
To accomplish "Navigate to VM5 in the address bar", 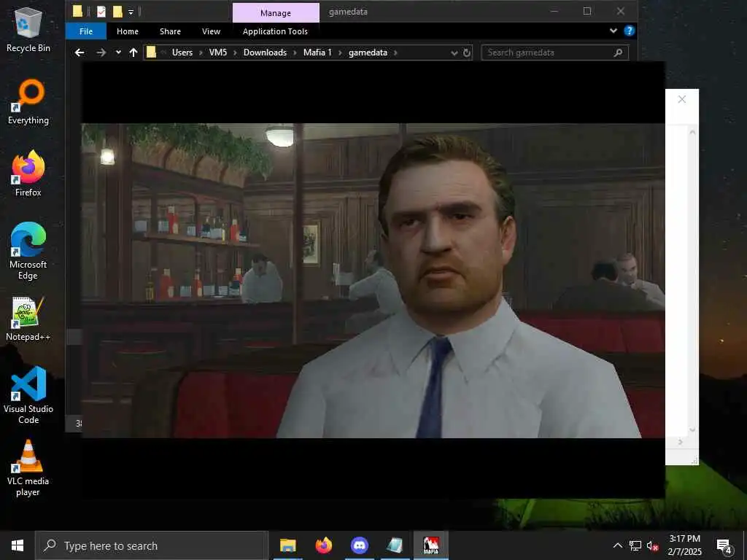I will coord(217,52).
